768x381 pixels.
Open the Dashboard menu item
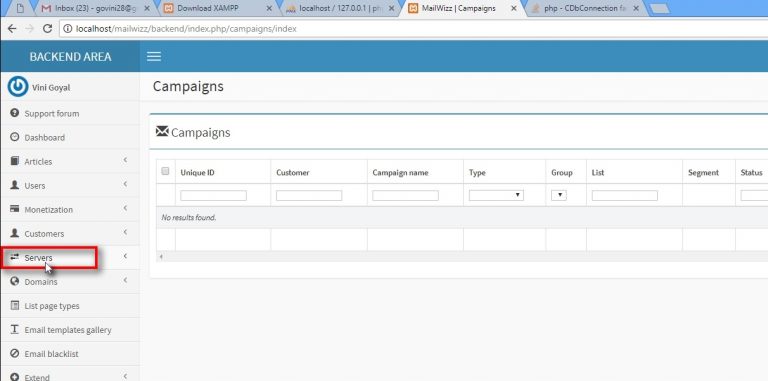pyautogui.click(x=70, y=137)
